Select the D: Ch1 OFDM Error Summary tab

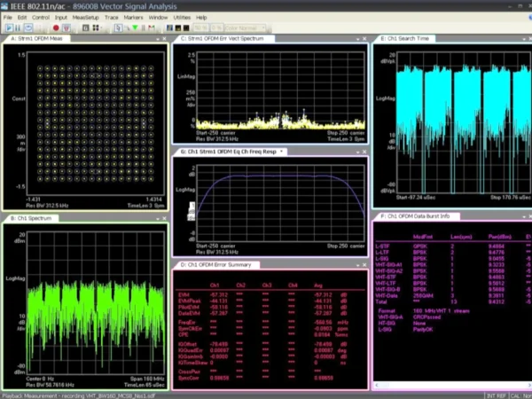click(x=215, y=264)
